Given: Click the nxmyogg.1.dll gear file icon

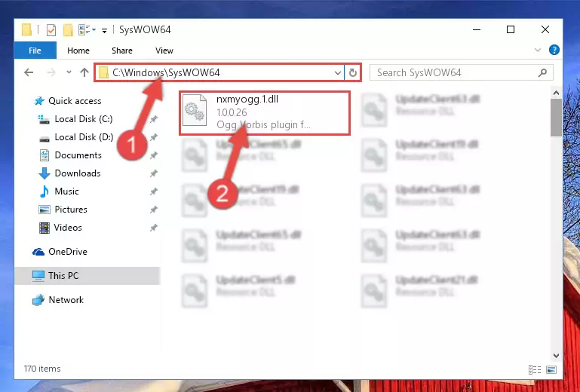Looking at the screenshot, I should (x=195, y=110).
